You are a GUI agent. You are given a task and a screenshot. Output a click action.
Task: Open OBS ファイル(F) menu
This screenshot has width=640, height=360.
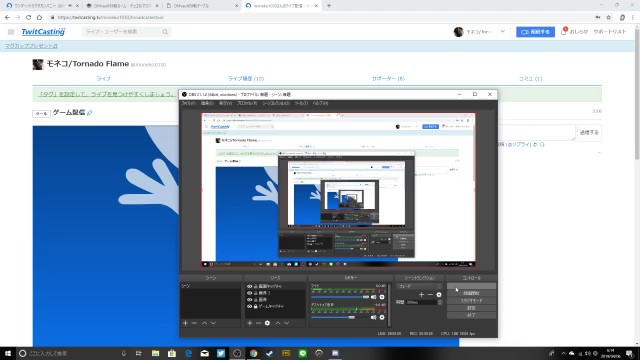coord(188,104)
